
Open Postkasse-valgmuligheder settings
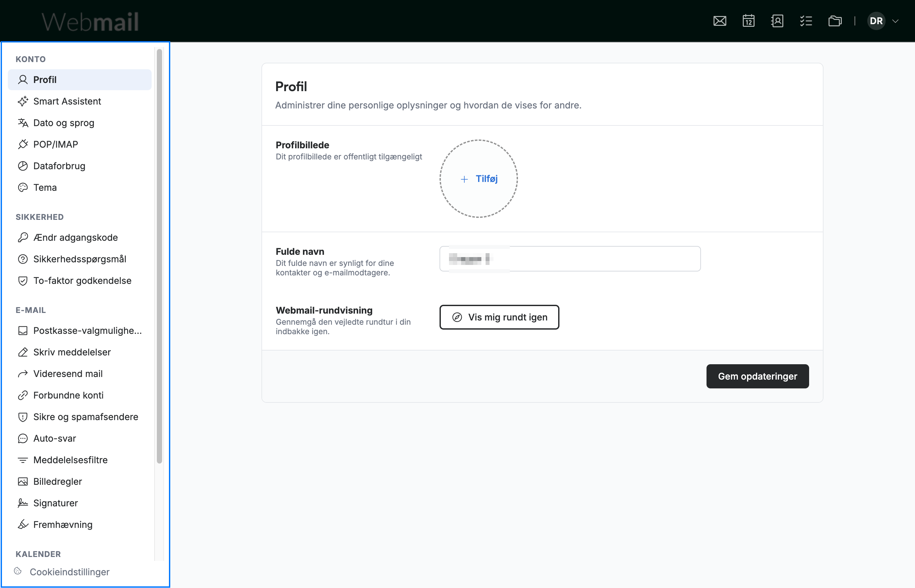point(79,331)
